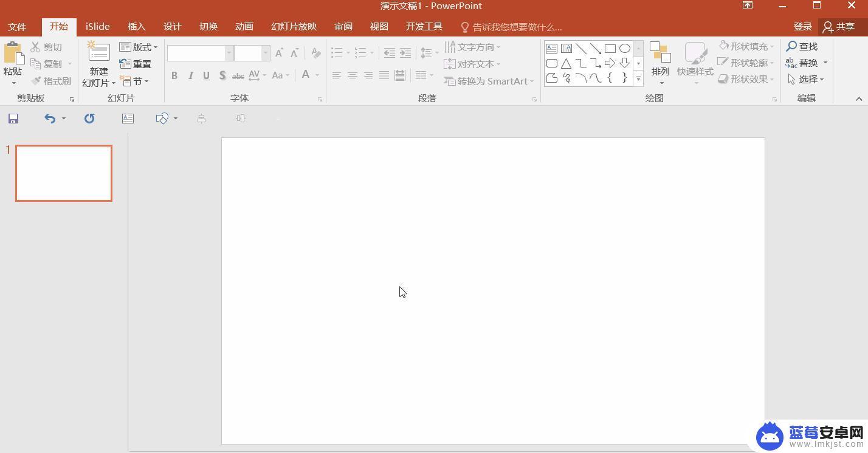Switch to the Animations (动画) tab
This screenshot has height=453, width=868.
(244, 27)
